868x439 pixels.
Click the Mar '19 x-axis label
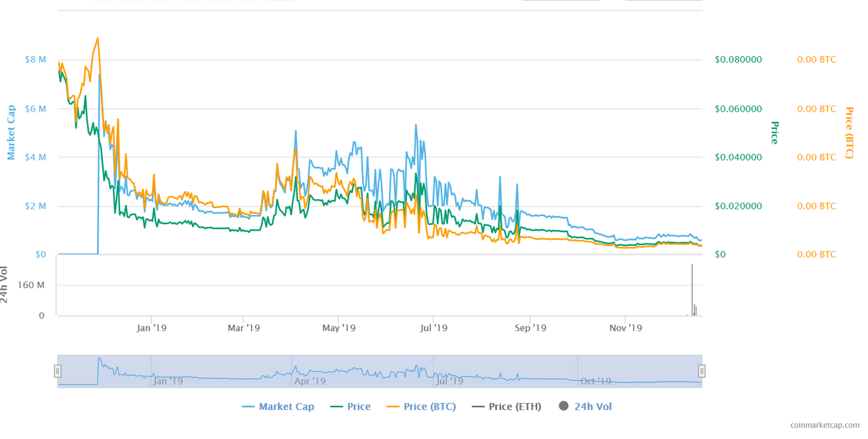pyautogui.click(x=244, y=328)
